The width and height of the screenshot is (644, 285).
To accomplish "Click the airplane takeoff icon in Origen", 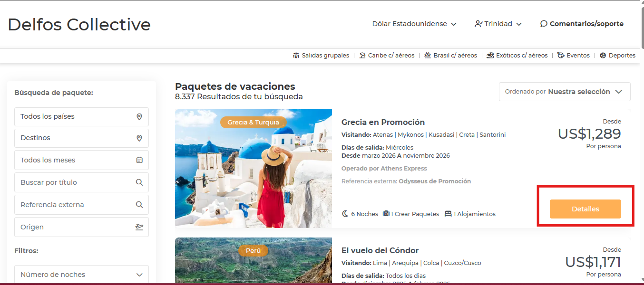I will 139,227.
